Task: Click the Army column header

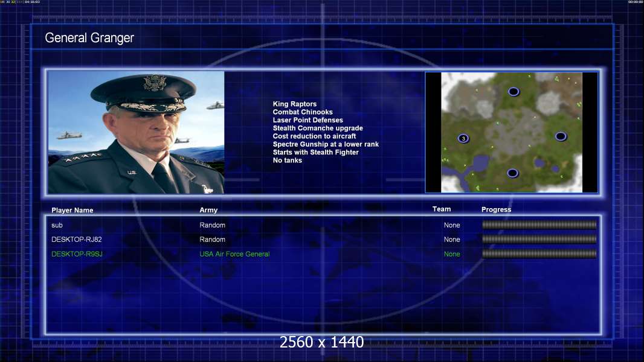Action: click(x=208, y=210)
